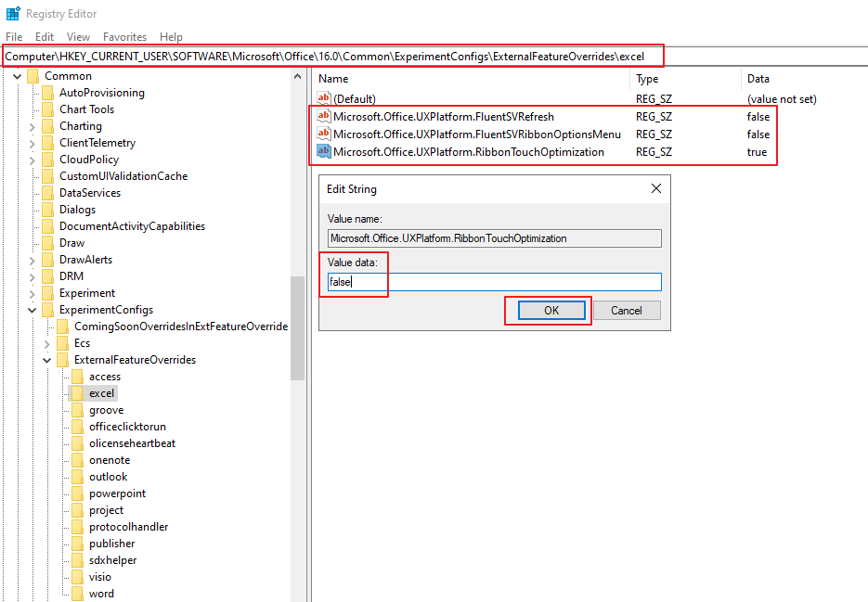Screen dimensions: 868x602
Task: Click the project folder icon
Action: (77, 510)
